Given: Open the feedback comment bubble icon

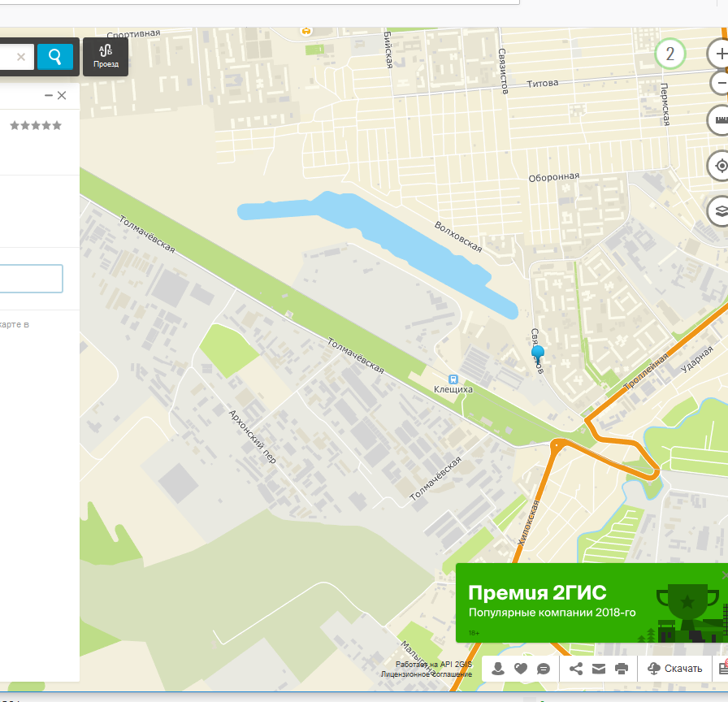Looking at the screenshot, I should click(544, 669).
